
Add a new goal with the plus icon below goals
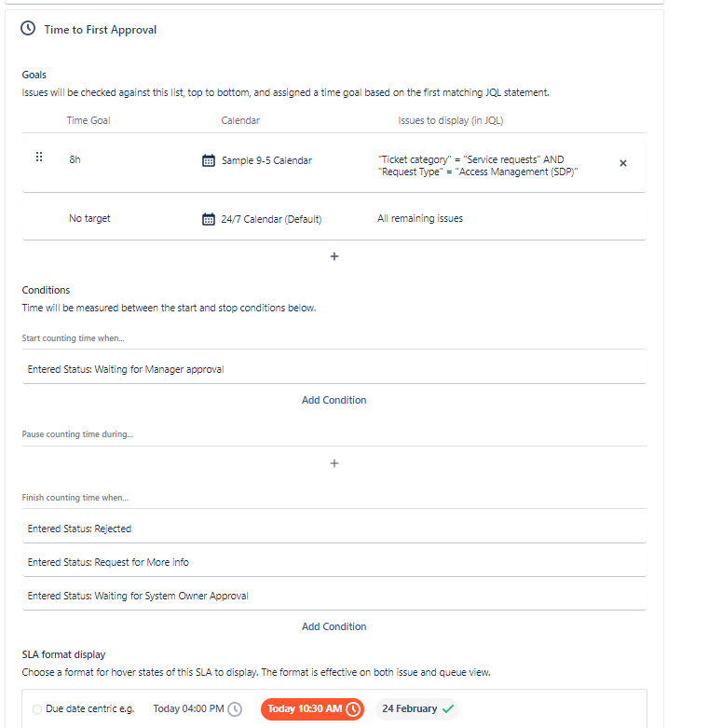[334, 256]
